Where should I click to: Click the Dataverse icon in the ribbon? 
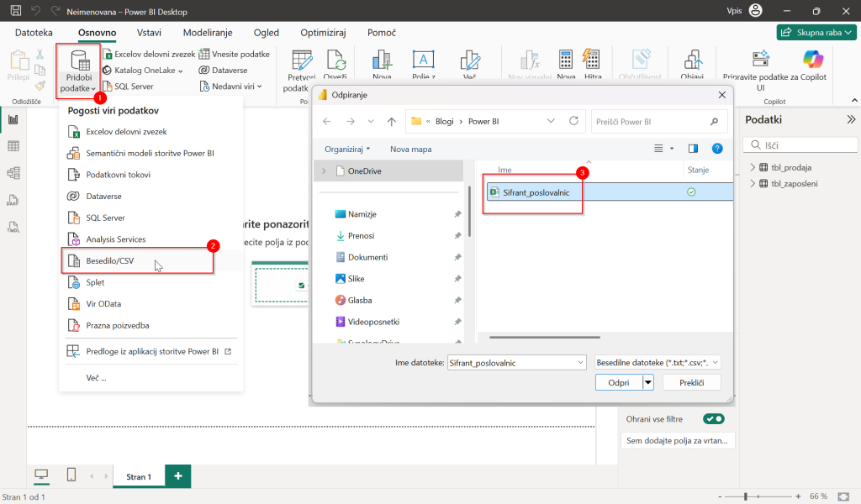tap(203, 71)
